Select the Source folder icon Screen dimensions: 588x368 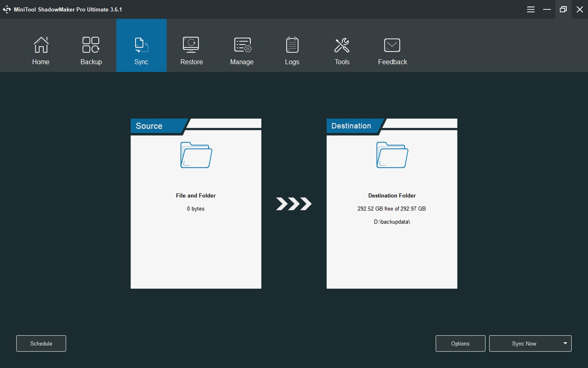click(x=196, y=155)
